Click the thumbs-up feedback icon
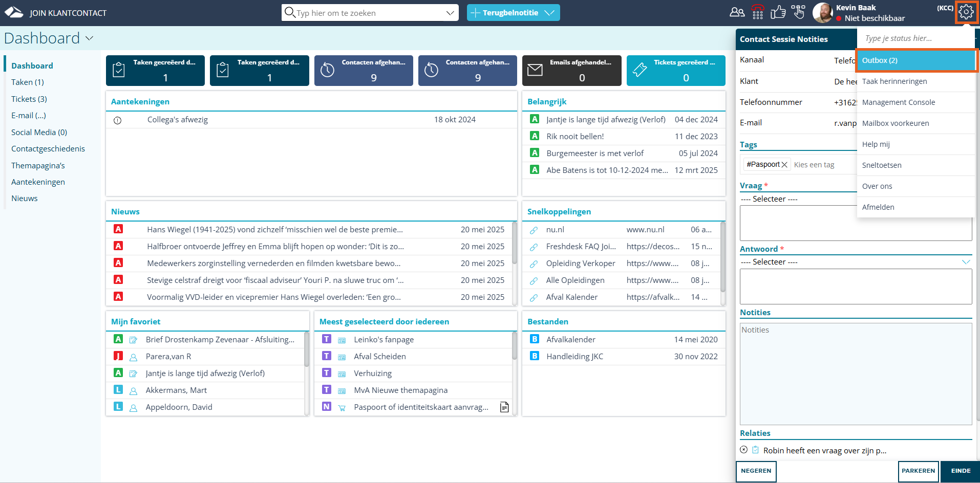The width and height of the screenshot is (980, 483). [778, 12]
